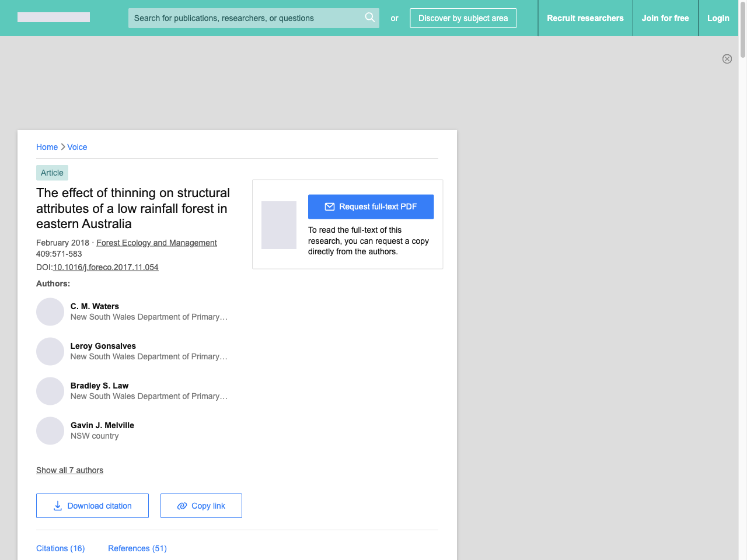Image resolution: width=747 pixels, height=560 pixels.
Task: Switch to the References (51) tab
Action: click(137, 548)
